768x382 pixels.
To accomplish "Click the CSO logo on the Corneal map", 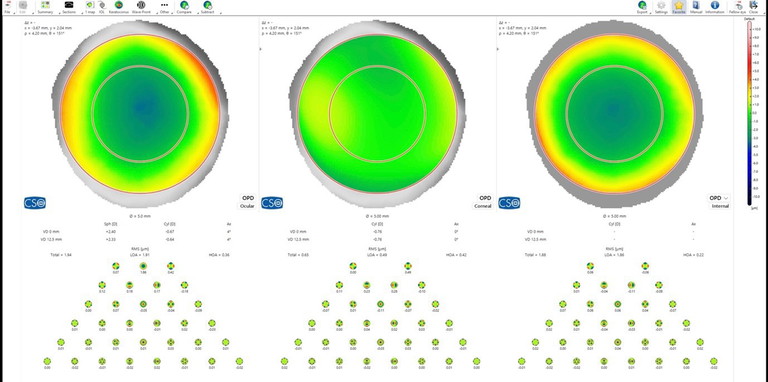I will (272, 203).
